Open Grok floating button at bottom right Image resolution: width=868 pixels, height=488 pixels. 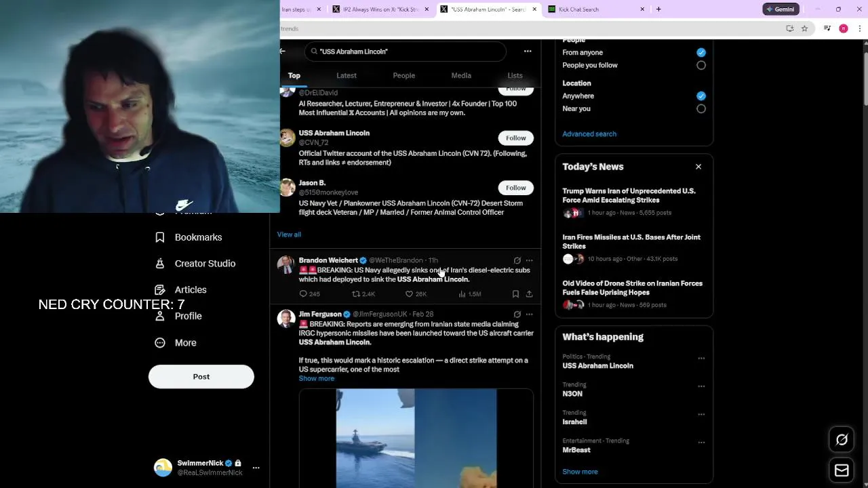(x=842, y=440)
